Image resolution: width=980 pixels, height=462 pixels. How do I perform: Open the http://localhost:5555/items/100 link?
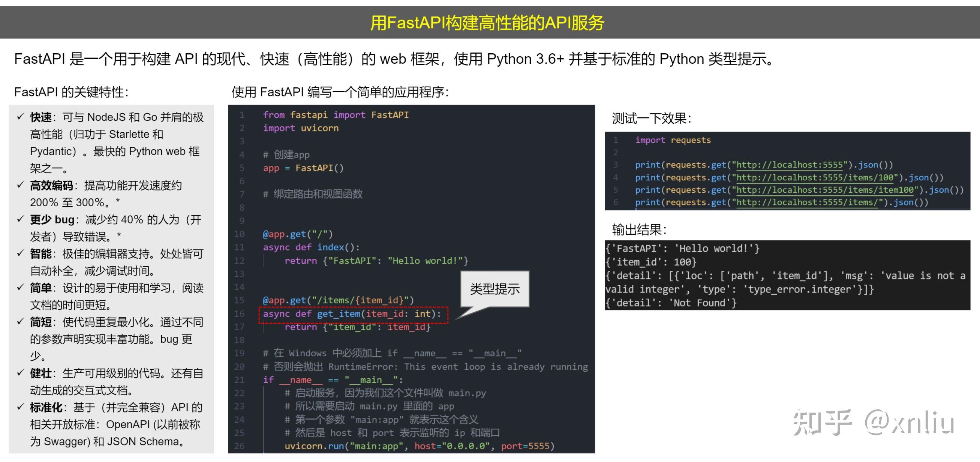(815, 177)
